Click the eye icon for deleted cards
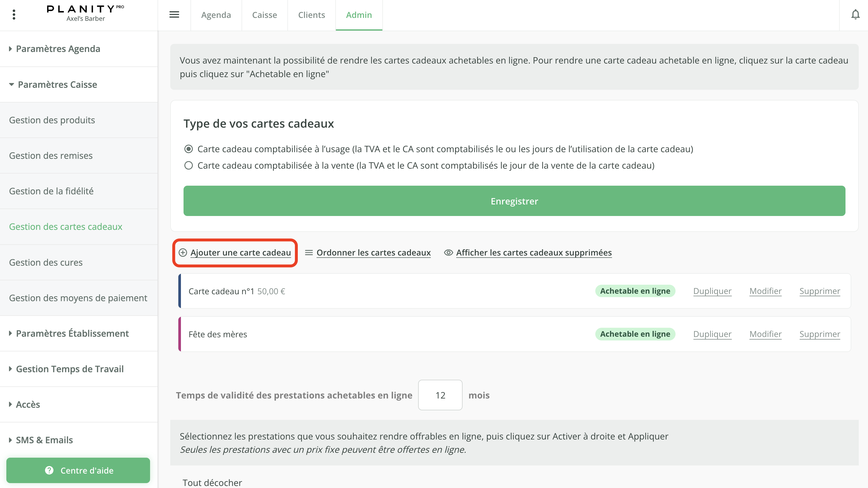The width and height of the screenshot is (868, 488). point(448,253)
